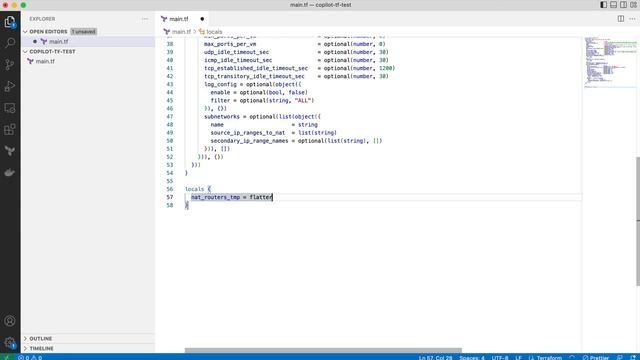This screenshot has height=360, width=640.
Task: Toggle primary side bar layout icon
Action: 603,5
